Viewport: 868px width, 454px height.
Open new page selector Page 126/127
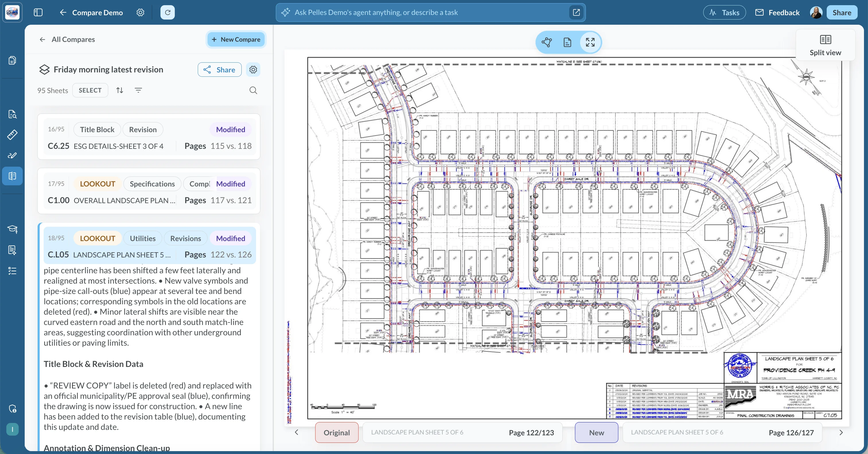coord(722,432)
